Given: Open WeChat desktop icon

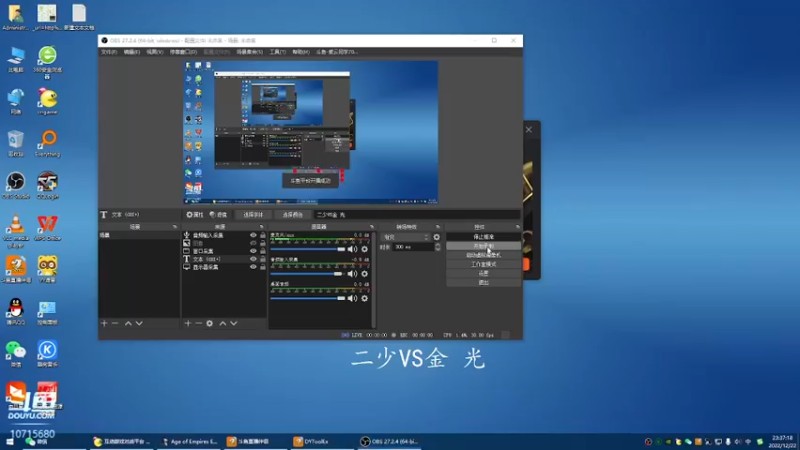Looking at the screenshot, I should point(16,354).
